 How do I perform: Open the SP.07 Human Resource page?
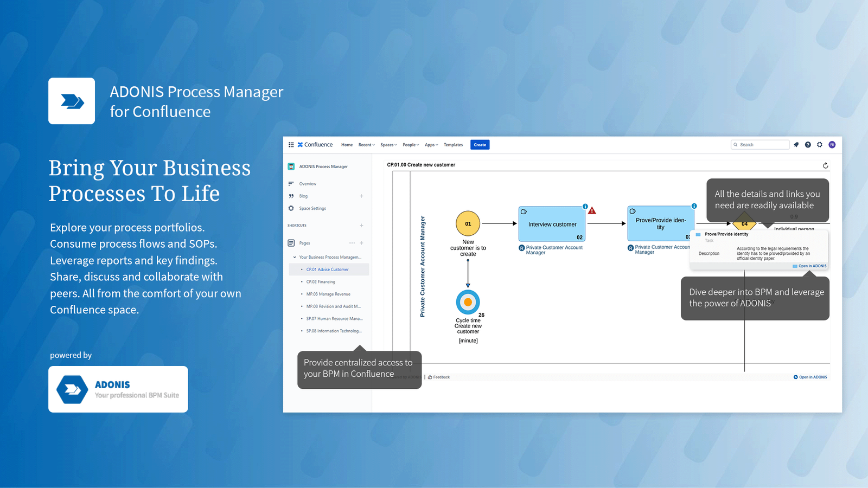[x=334, y=319]
